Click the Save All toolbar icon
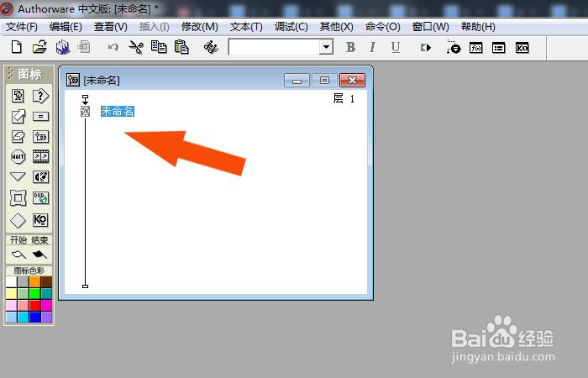The image size is (588, 378). point(63,47)
